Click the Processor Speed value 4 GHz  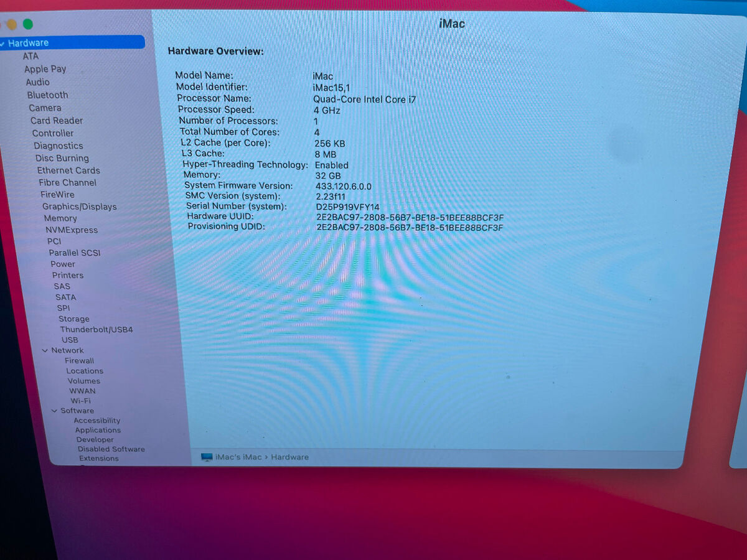327,111
